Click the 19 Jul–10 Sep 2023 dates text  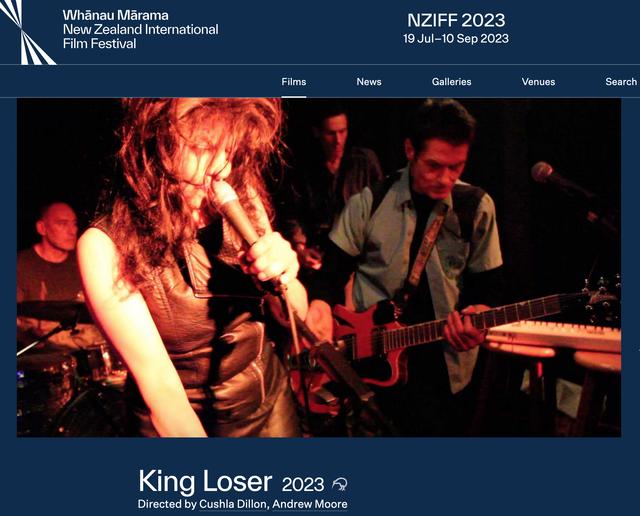456,39
